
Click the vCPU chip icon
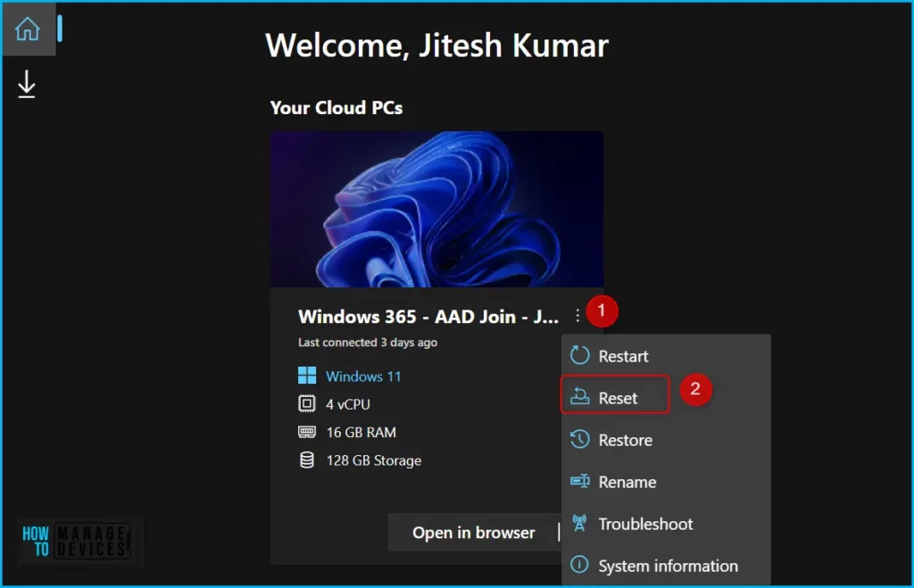[x=307, y=403]
